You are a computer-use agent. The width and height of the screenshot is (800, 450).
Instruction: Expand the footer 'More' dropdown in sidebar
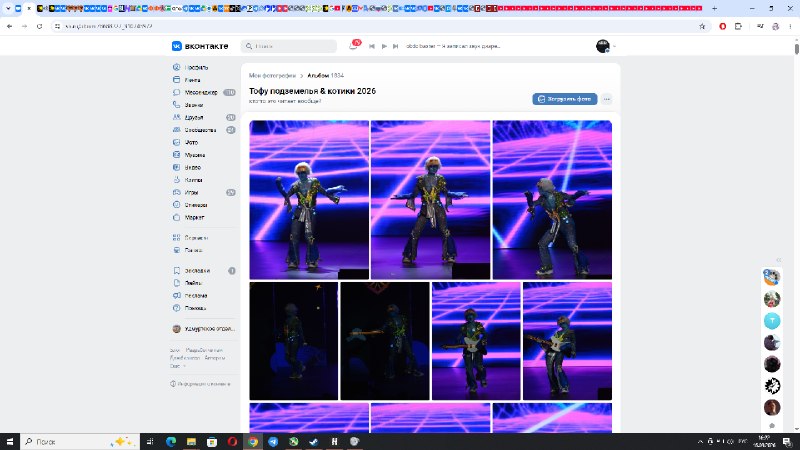click(177, 366)
